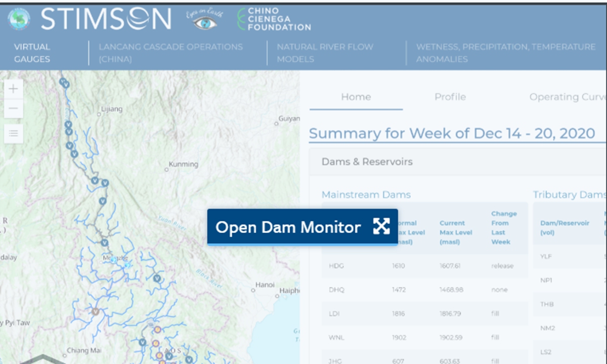Screen dimensions: 607x364
Task: Click the globe emblem in the header
Action: pyautogui.click(x=19, y=19)
